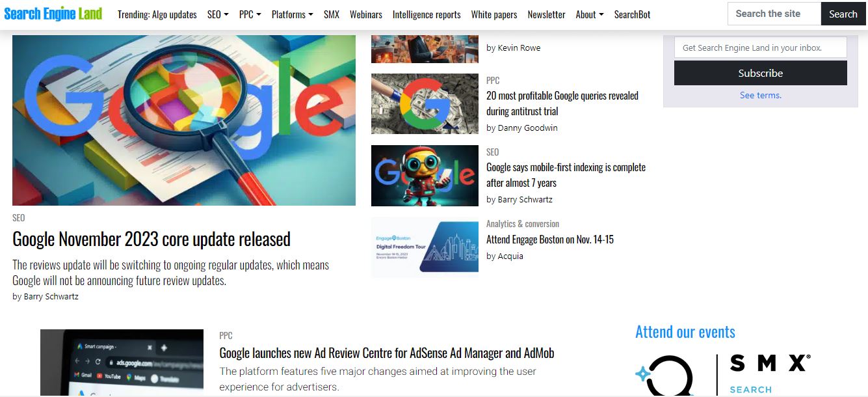This screenshot has width=868, height=397.
Task: Open Barry Schwartz link under mobile-first article
Action: pyautogui.click(x=525, y=199)
